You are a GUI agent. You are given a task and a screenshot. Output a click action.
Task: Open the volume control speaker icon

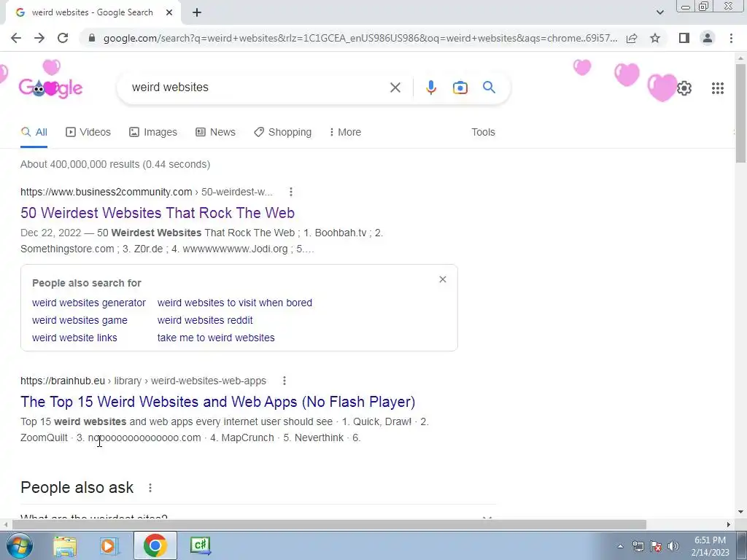point(673,546)
